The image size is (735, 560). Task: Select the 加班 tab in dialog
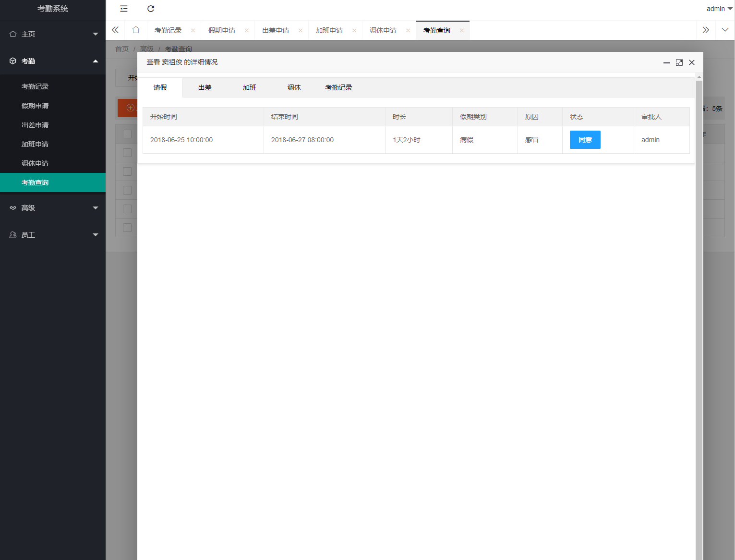(250, 87)
